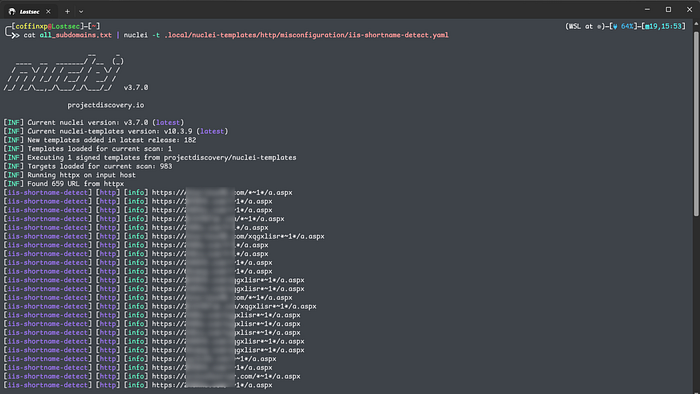
Task: Maximize the terminal window
Action: [668, 9]
